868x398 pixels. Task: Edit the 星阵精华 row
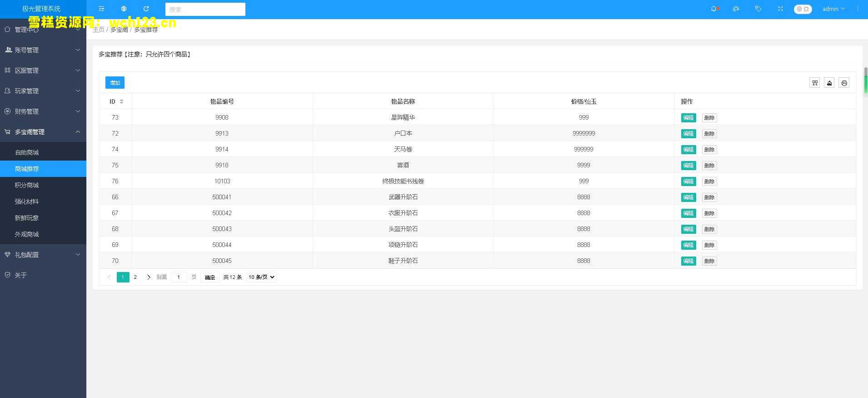click(688, 118)
